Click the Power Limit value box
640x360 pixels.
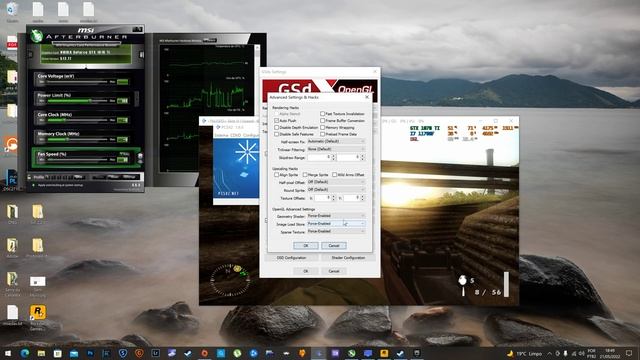pyautogui.click(x=122, y=101)
